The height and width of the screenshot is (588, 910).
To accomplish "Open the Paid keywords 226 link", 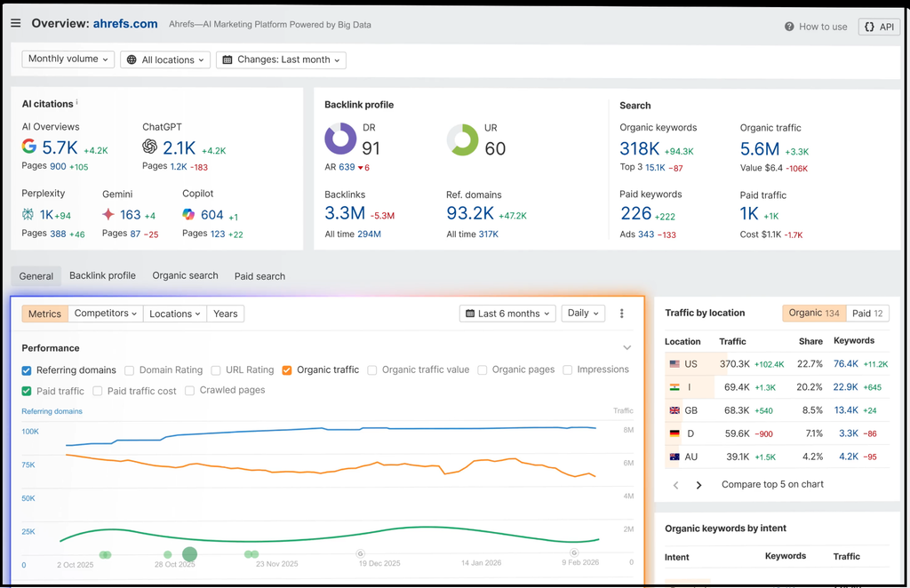I will [636, 214].
